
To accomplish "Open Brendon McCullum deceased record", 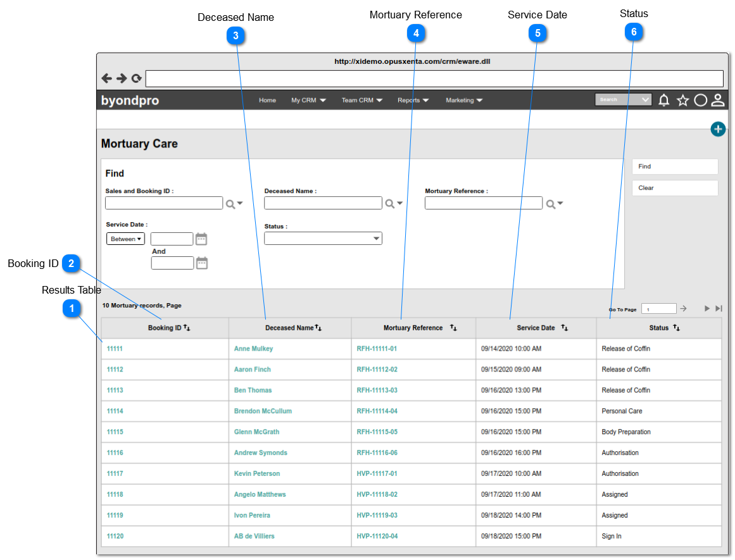I will pos(263,411).
